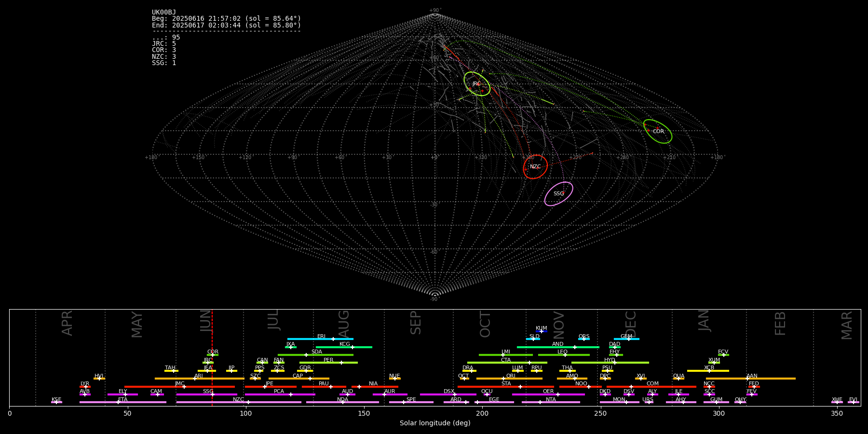Click the LYR shower label in the timeline
This screenshot has width=868, height=434.
(x=85, y=384)
